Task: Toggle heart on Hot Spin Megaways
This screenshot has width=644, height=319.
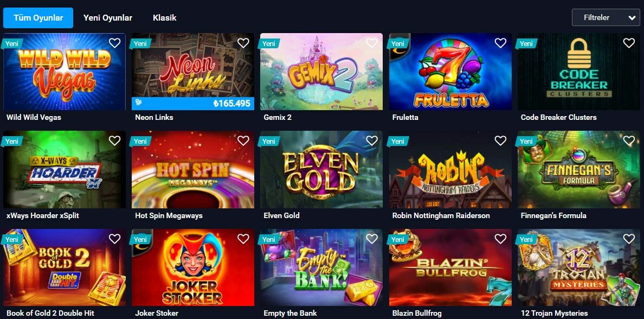Action: [x=243, y=141]
